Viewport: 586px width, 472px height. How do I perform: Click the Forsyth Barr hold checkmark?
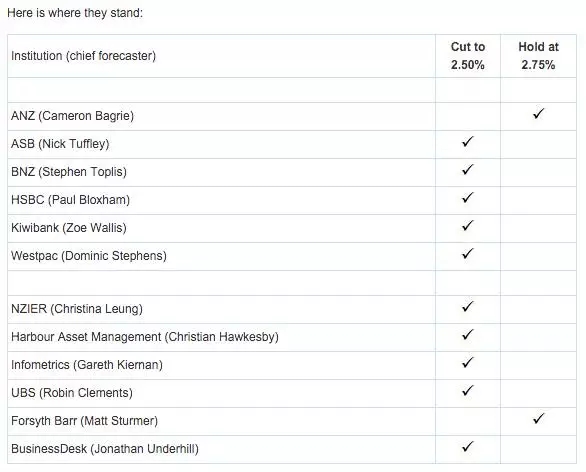click(539, 419)
